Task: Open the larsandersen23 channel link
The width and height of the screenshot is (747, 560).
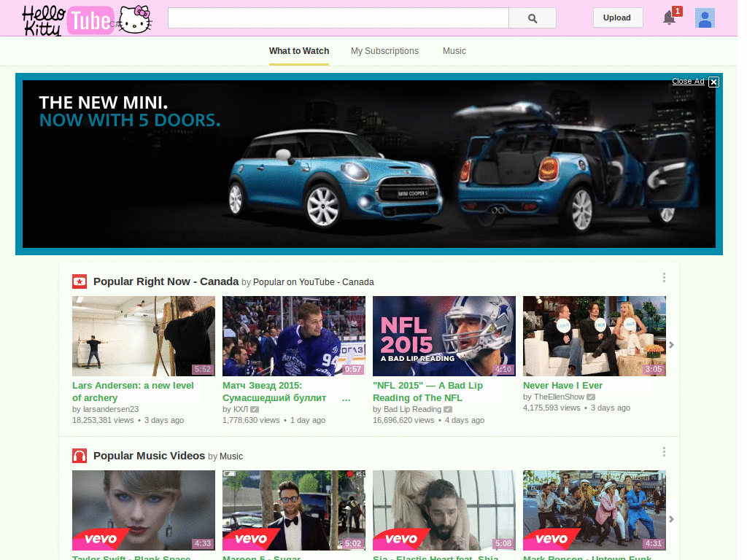Action: 111,409
